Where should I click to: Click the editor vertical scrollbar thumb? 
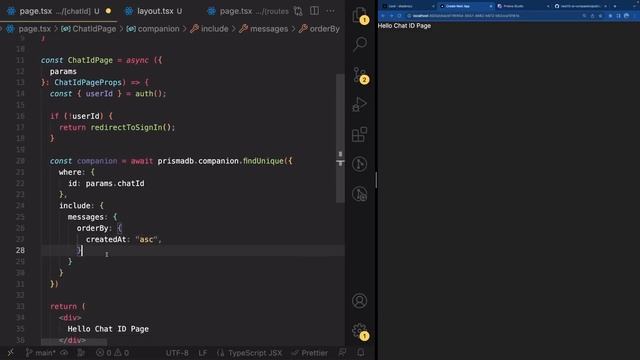[x=340, y=138]
